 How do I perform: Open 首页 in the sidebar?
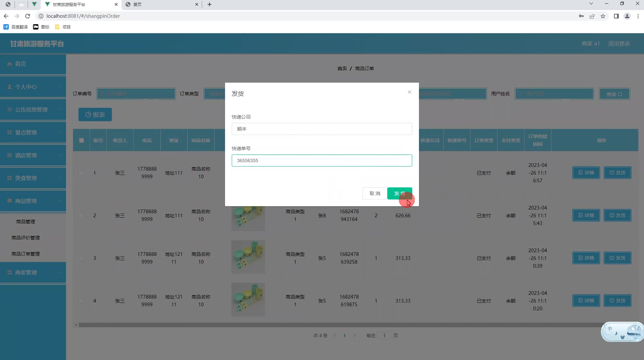point(33,64)
